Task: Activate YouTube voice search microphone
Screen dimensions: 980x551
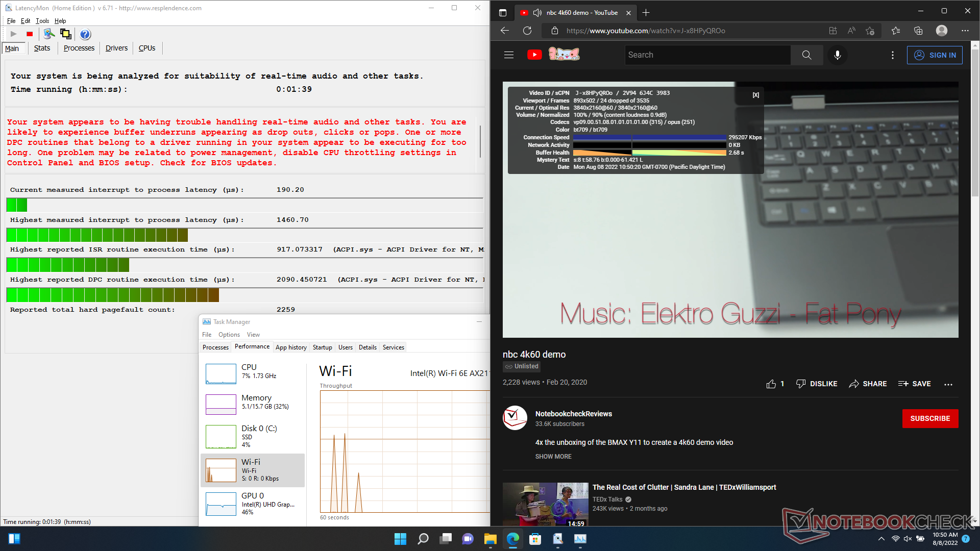Action: click(837, 55)
